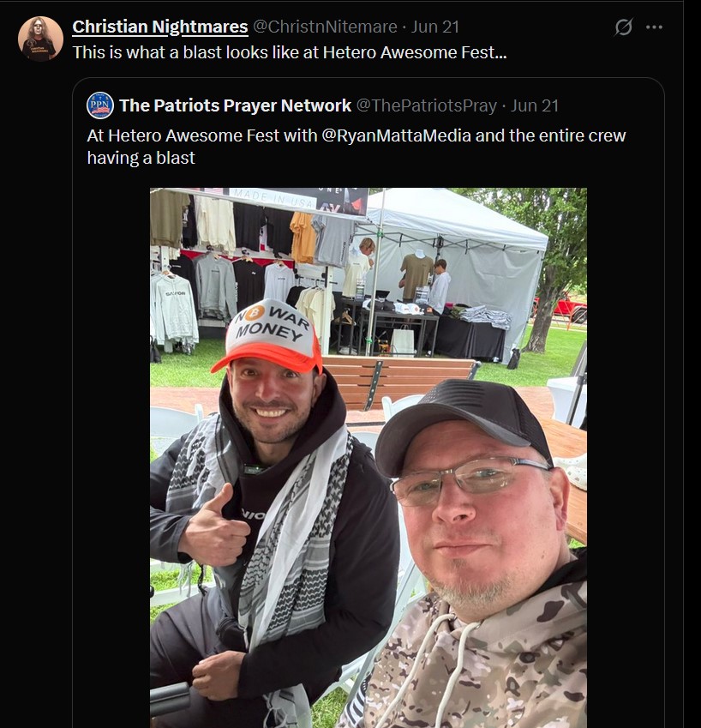Open the main post's Jun 21 timestamp
This screenshot has height=728, width=701.
click(435, 27)
